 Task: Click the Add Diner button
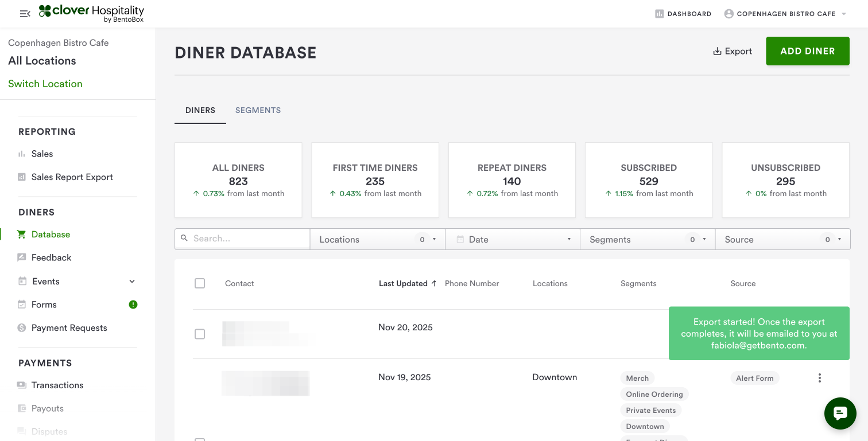click(x=807, y=51)
